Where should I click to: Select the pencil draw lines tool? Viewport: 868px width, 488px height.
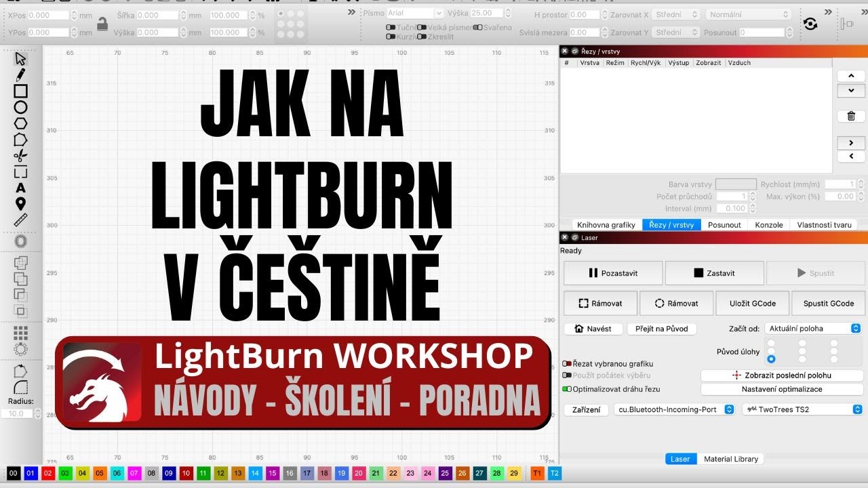pos(20,75)
